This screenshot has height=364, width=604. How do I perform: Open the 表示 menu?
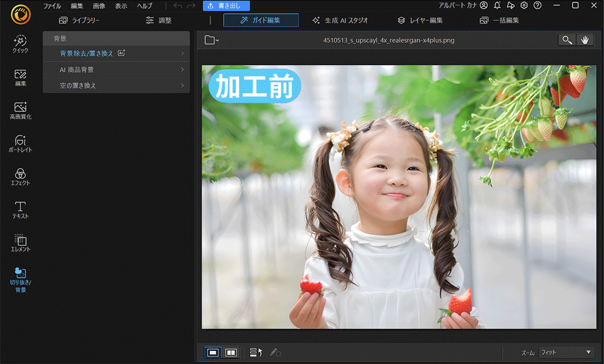click(x=120, y=6)
